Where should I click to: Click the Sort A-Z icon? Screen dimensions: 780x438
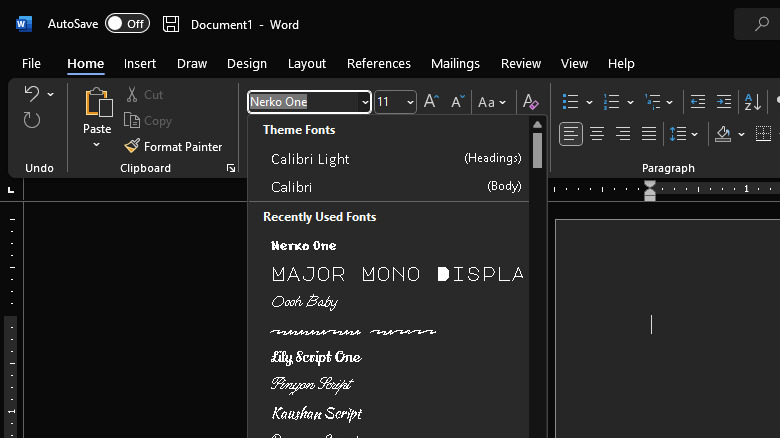[752, 102]
